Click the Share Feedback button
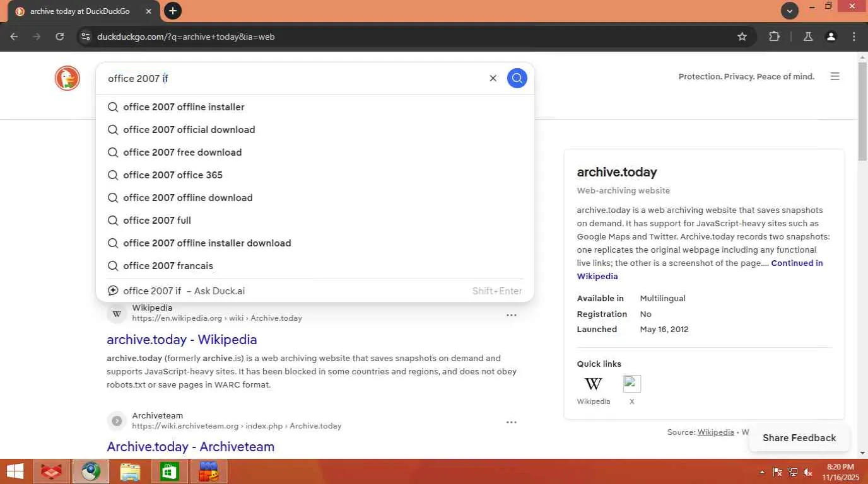Image resolution: width=868 pixels, height=484 pixels. 799,438
